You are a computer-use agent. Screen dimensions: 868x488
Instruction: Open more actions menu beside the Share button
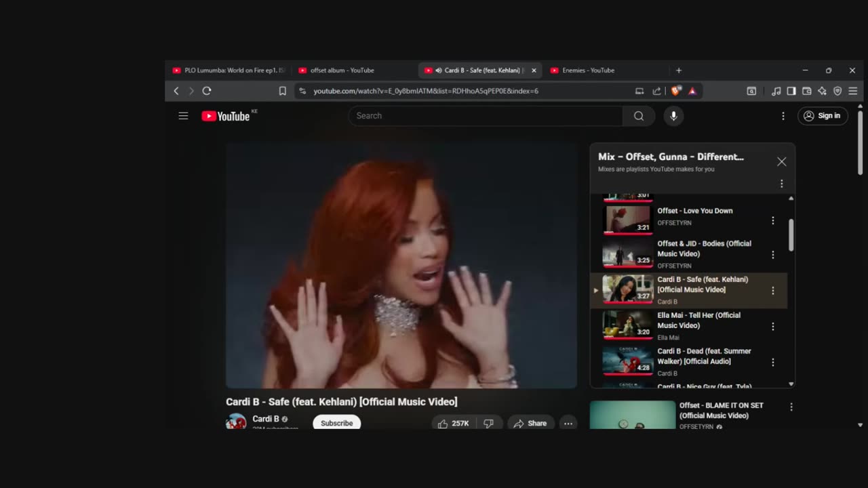tap(568, 423)
